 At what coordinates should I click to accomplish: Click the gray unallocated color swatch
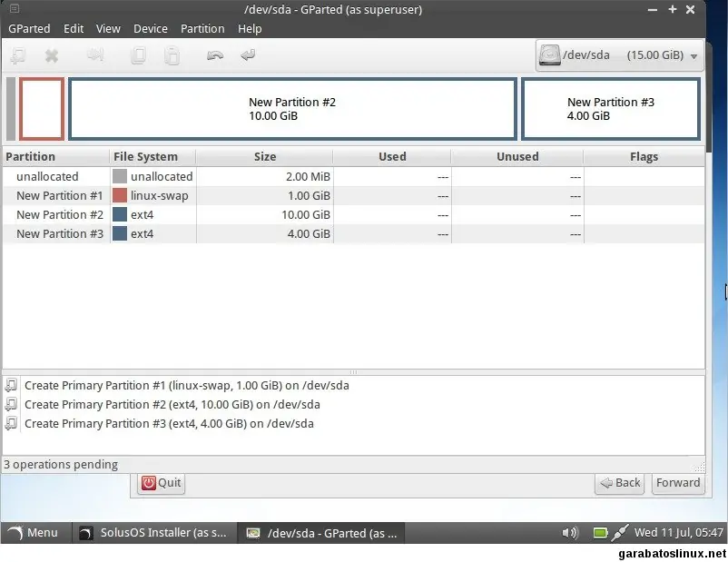click(120, 176)
